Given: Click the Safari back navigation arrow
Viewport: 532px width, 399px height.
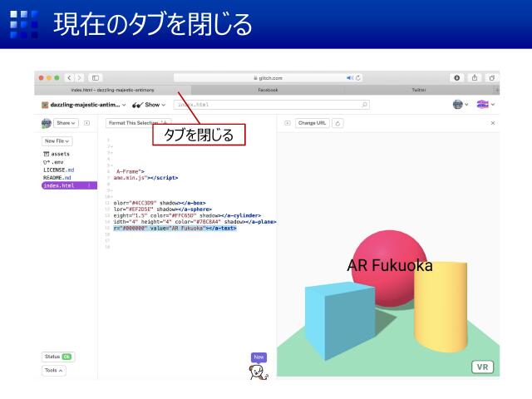Looking at the screenshot, I should [x=69, y=77].
